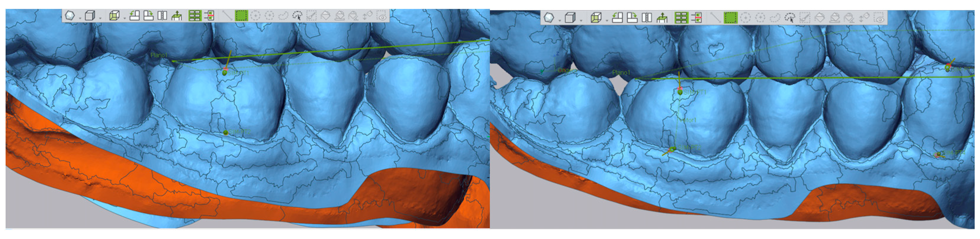
Task: Click the red-line alignment icon in right toolbar
Action: click(696, 17)
